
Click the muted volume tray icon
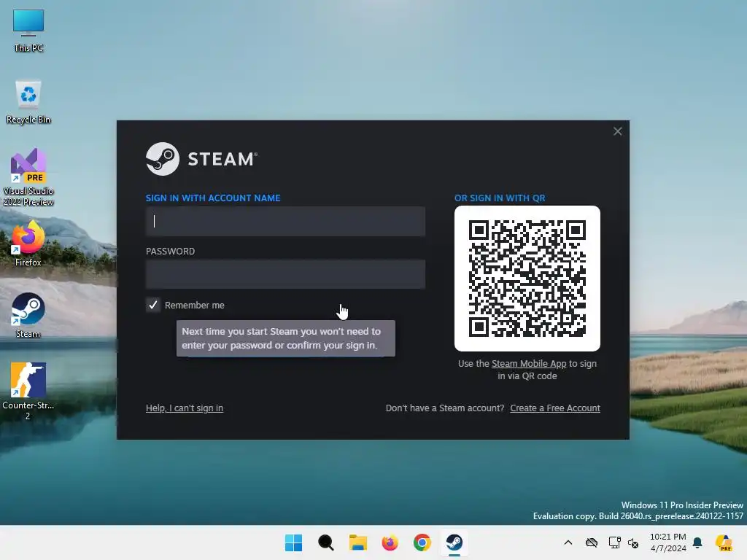633,542
